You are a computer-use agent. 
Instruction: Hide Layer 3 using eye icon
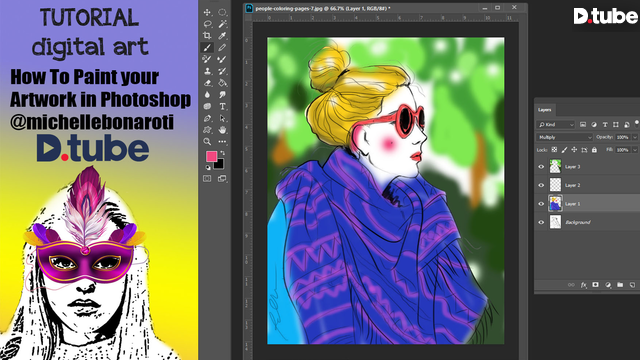pos(541,167)
